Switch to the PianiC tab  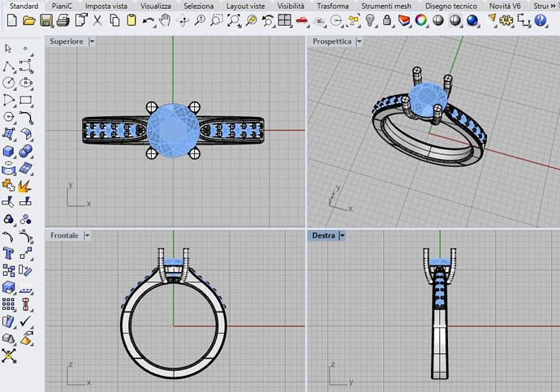[x=62, y=6]
